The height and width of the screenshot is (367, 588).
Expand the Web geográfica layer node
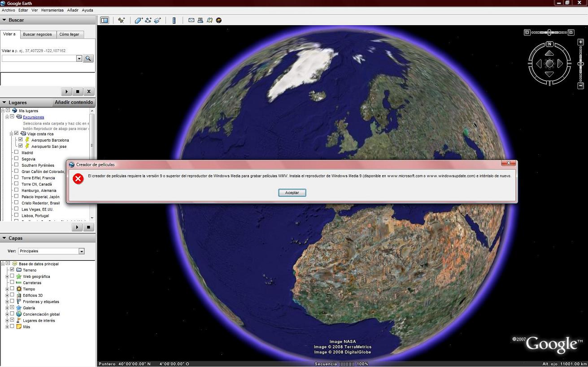7,276
